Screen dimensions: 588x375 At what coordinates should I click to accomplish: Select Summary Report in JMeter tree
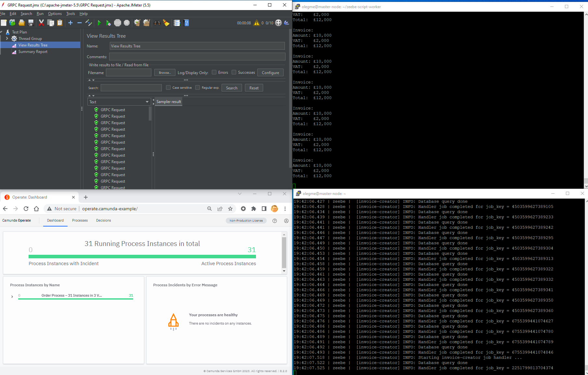coord(33,52)
